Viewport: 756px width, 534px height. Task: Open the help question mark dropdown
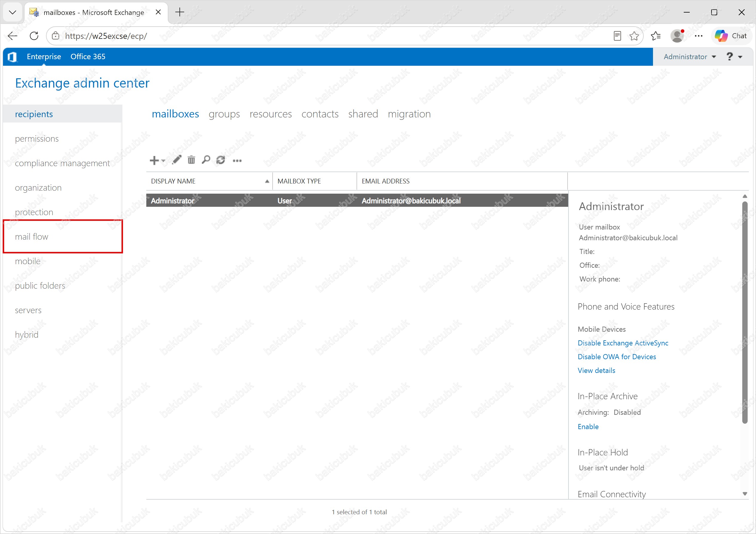point(734,57)
